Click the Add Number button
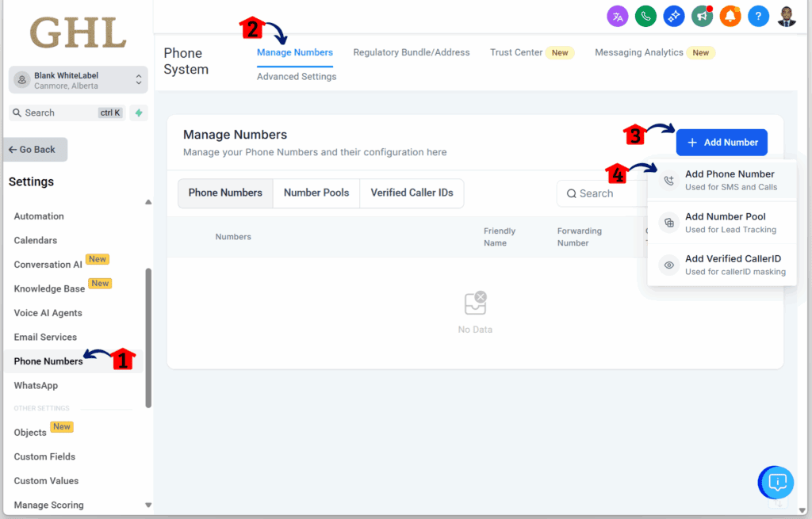 [722, 143]
